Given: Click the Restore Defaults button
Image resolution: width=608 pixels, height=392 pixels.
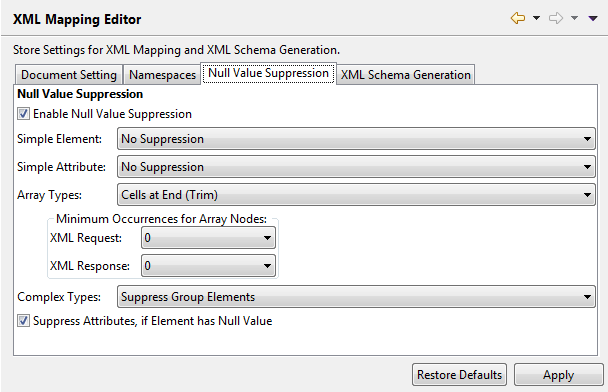Looking at the screenshot, I should pos(459,375).
